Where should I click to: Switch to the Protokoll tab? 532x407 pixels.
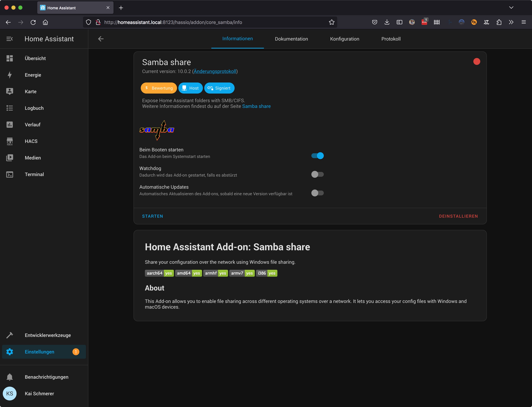pyautogui.click(x=391, y=39)
